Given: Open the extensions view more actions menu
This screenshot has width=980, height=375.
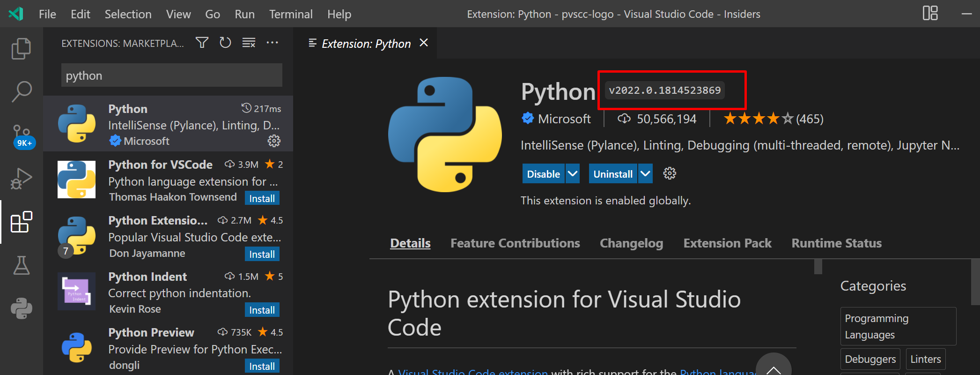Looking at the screenshot, I should click(272, 43).
